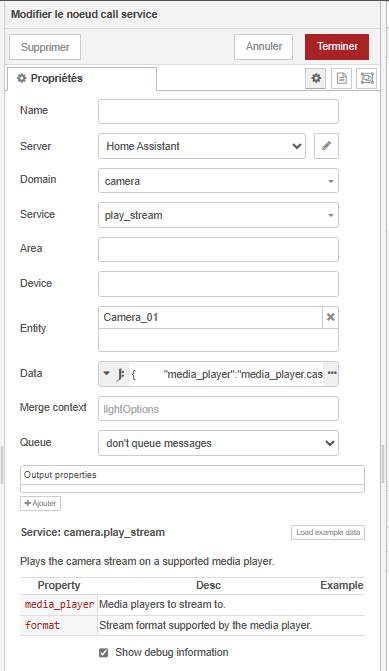Click the Example column header
The width and height of the screenshot is (389, 671).
coord(341,585)
